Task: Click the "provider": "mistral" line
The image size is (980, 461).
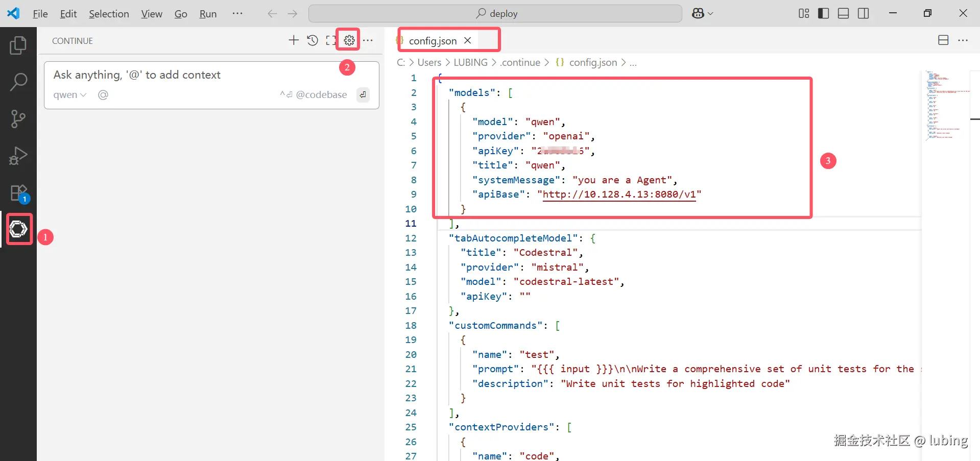Action: click(x=524, y=268)
